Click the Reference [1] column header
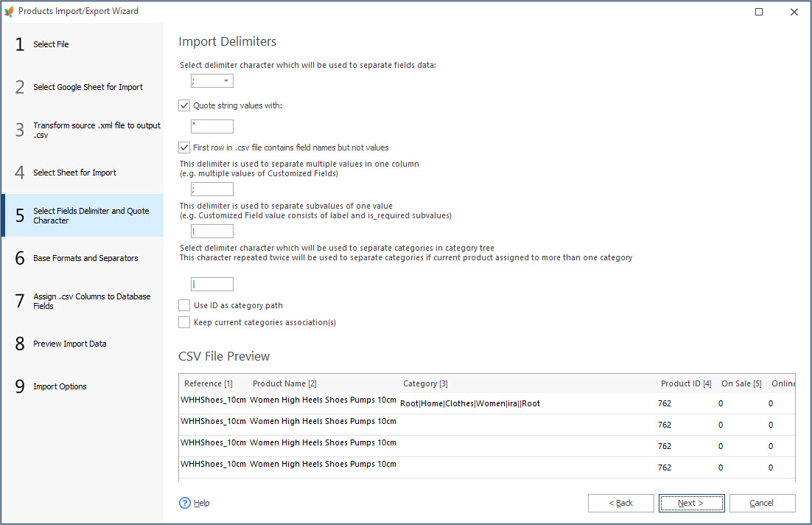Screen dimensions: 812x525 [x=209, y=383]
